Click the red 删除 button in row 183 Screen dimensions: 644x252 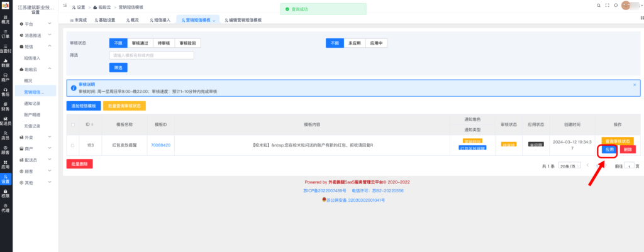pos(628,150)
